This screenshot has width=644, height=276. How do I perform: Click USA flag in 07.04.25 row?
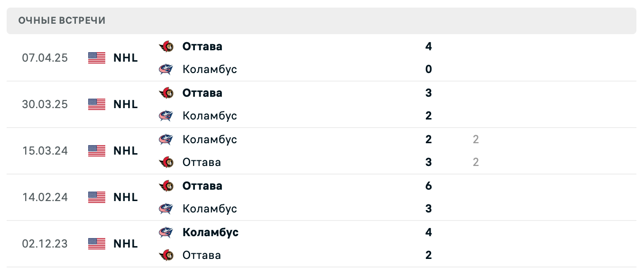pos(97,58)
